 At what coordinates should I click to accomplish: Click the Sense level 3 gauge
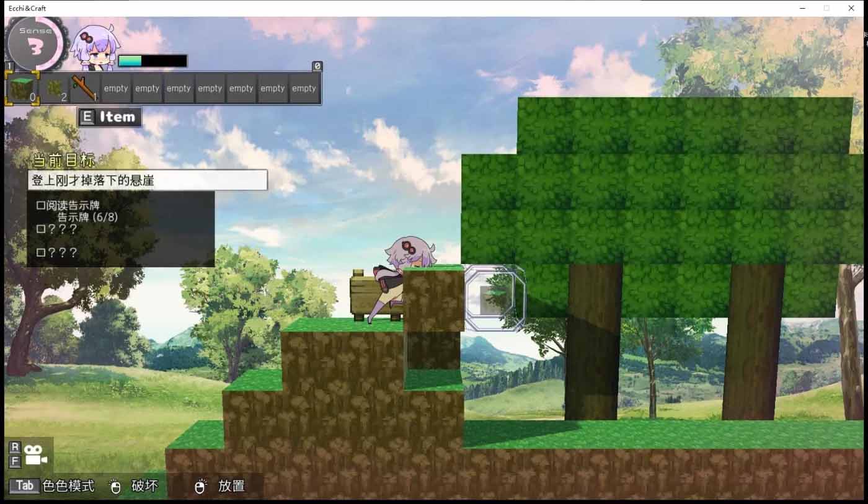(x=35, y=44)
